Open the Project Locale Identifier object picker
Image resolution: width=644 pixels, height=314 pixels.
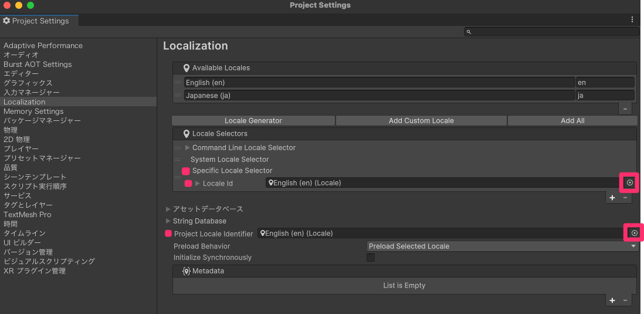coord(634,233)
